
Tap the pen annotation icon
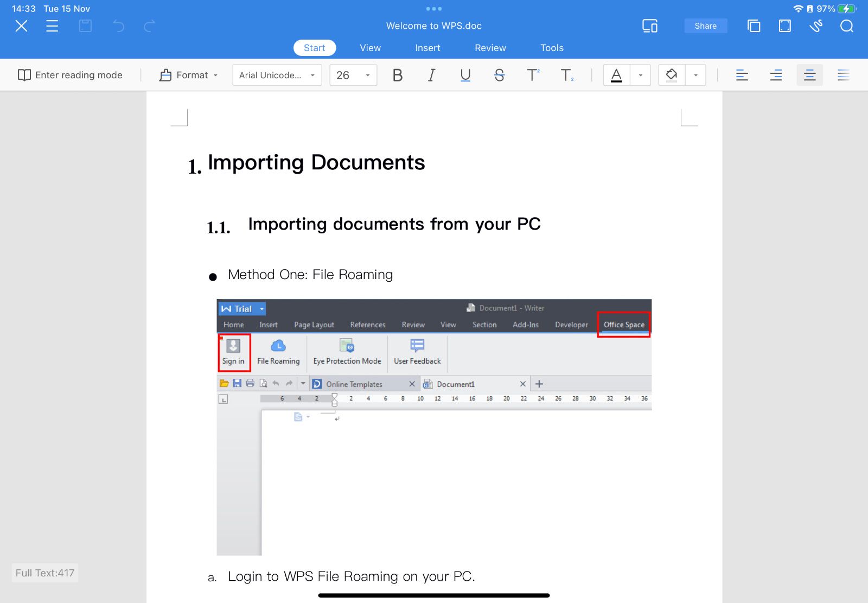click(x=816, y=26)
